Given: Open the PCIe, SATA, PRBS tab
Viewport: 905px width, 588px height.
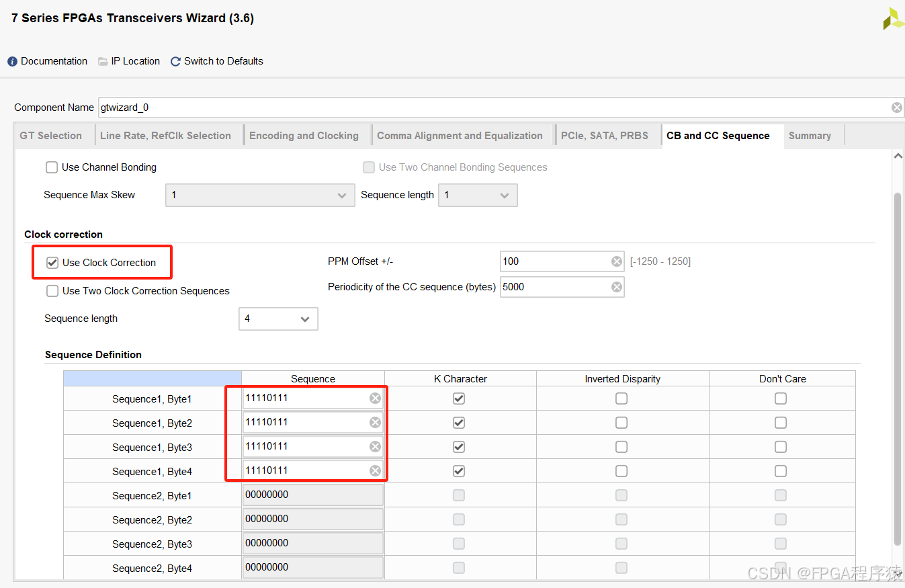Looking at the screenshot, I should 605,136.
